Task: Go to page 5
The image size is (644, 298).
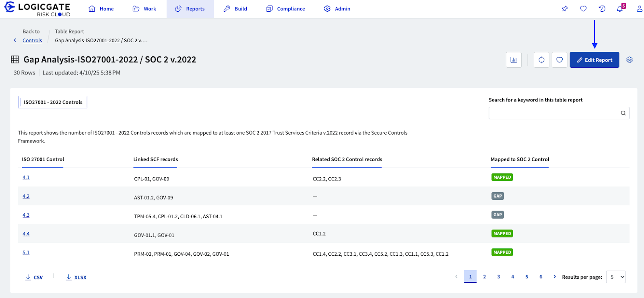Action: (527, 277)
